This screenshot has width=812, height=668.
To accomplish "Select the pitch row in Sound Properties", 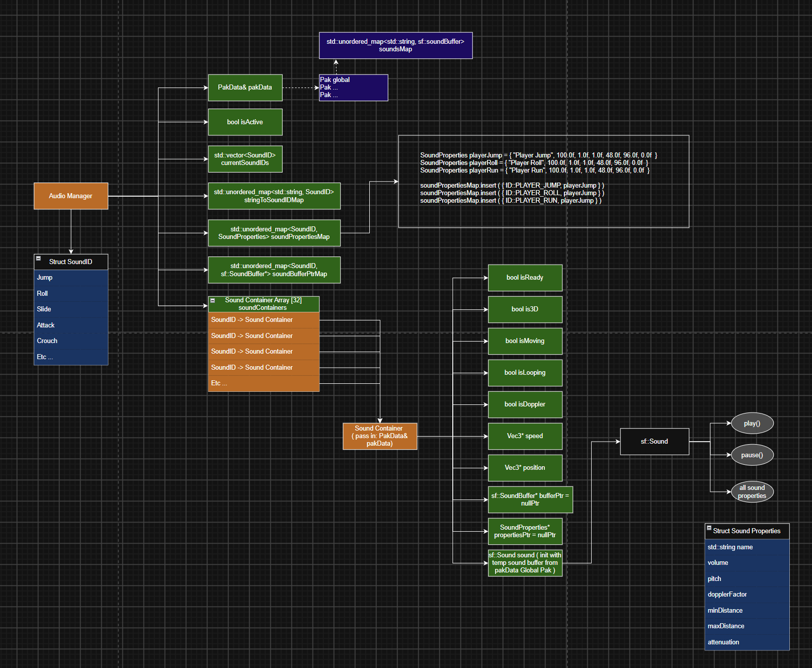I will coord(747,579).
